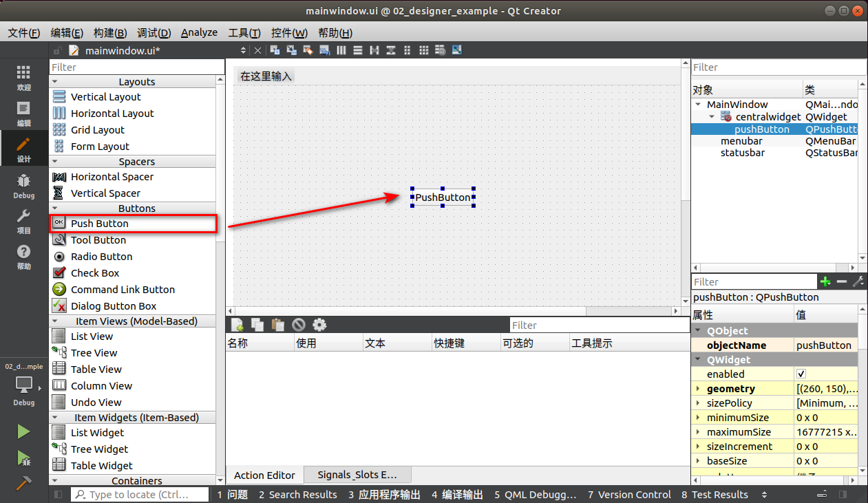Click New action icon in Action Editor
The height and width of the screenshot is (503, 868).
click(x=237, y=325)
